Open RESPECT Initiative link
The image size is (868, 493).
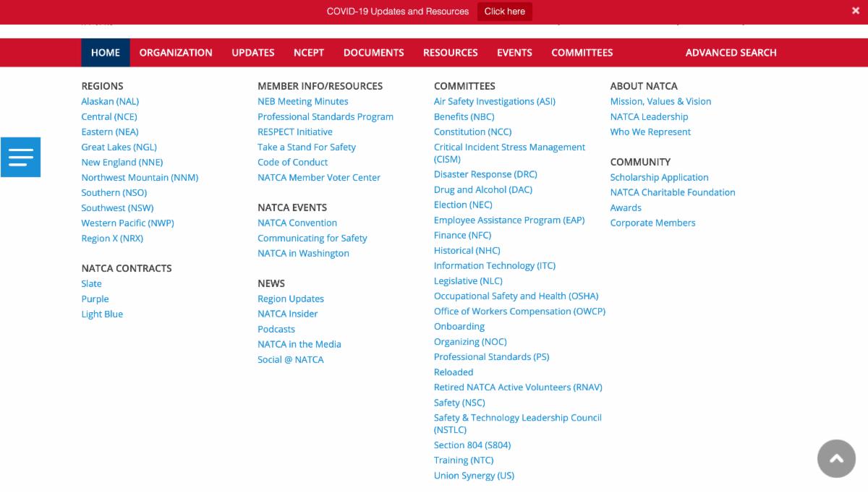click(295, 132)
